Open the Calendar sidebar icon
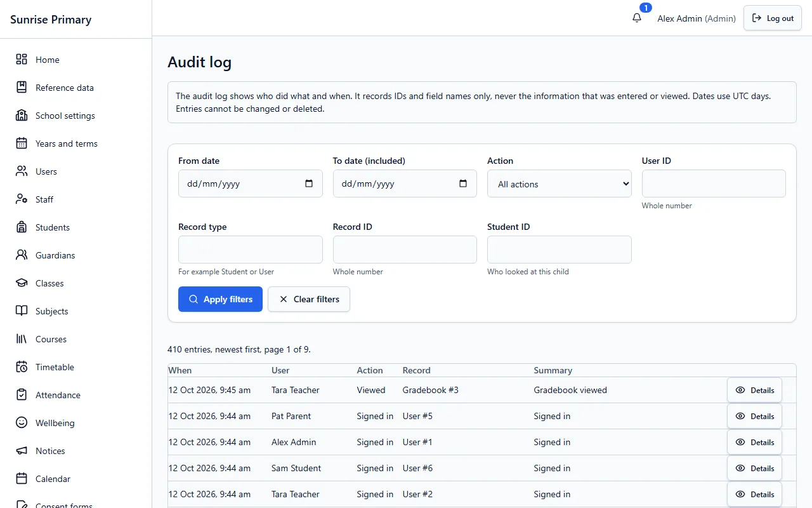The image size is (812, 508). [x=22, y=478]
